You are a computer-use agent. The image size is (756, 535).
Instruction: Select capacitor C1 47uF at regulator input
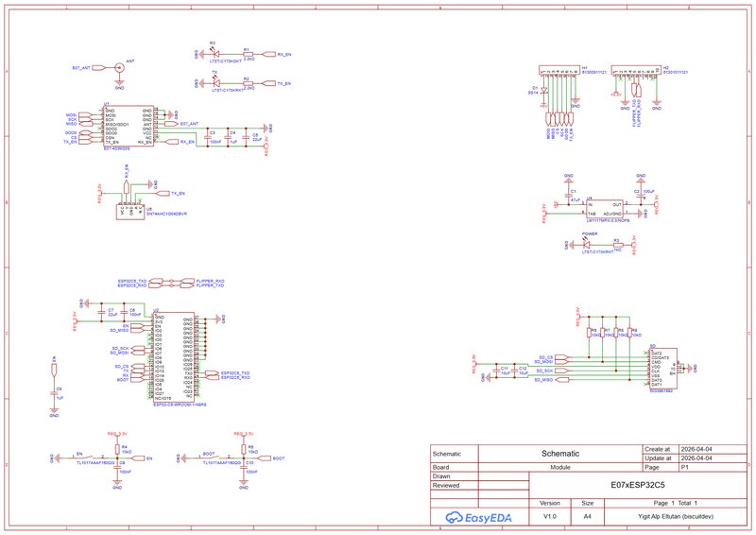point(569,195)
